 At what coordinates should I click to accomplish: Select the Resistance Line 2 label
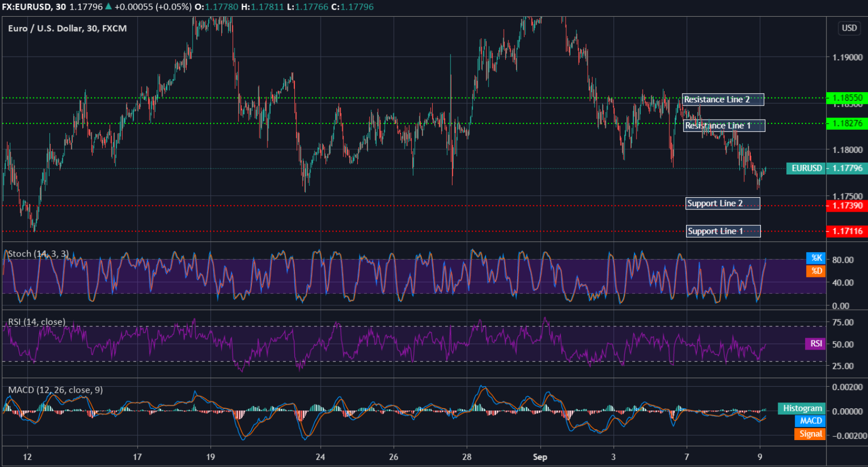pyautogui.click(x=723, y=99)
